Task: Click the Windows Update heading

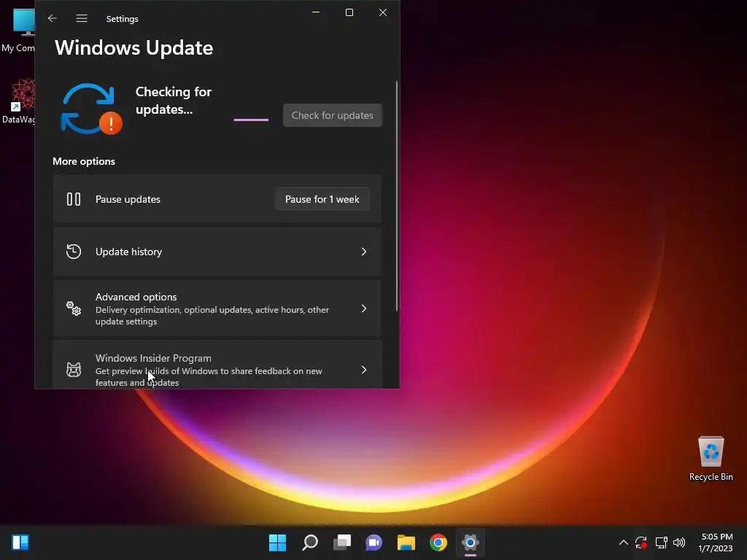Action: pos(134,47)
